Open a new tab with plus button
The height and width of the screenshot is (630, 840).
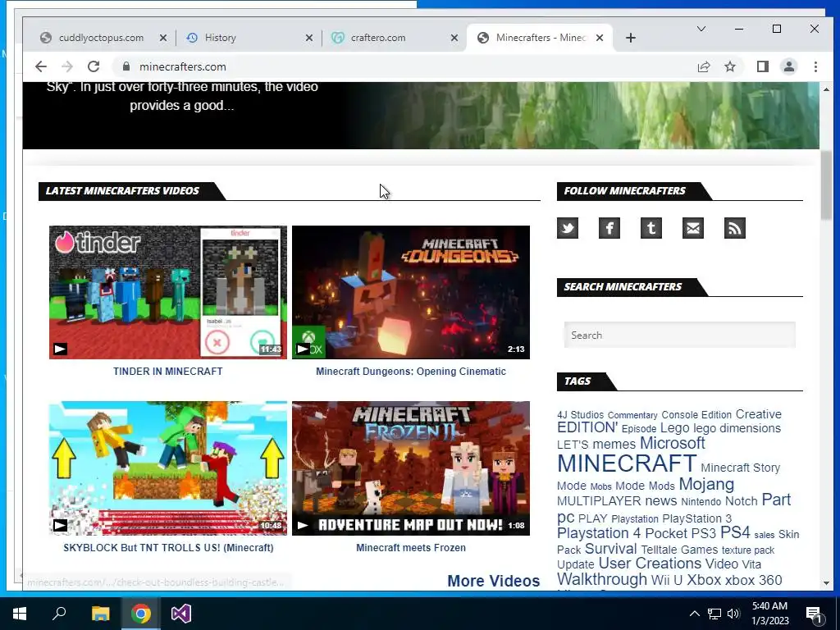click(631, 38)
